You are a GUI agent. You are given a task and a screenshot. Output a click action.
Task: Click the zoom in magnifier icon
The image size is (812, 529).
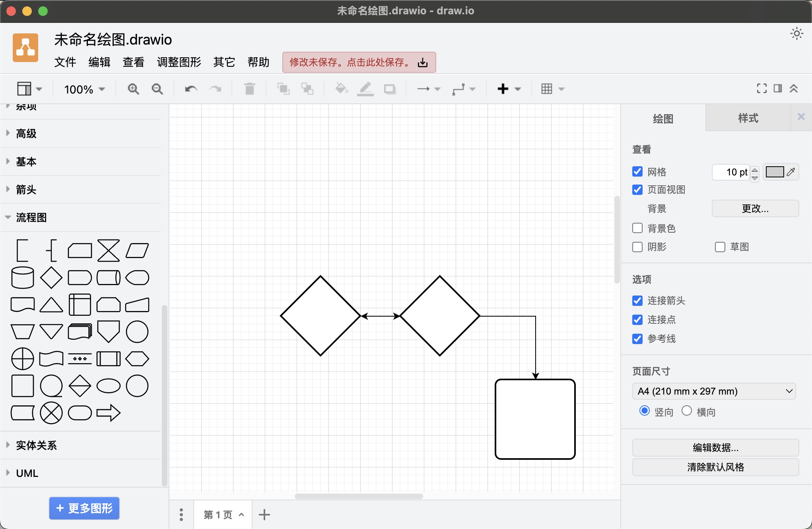(x=133, y=89)
